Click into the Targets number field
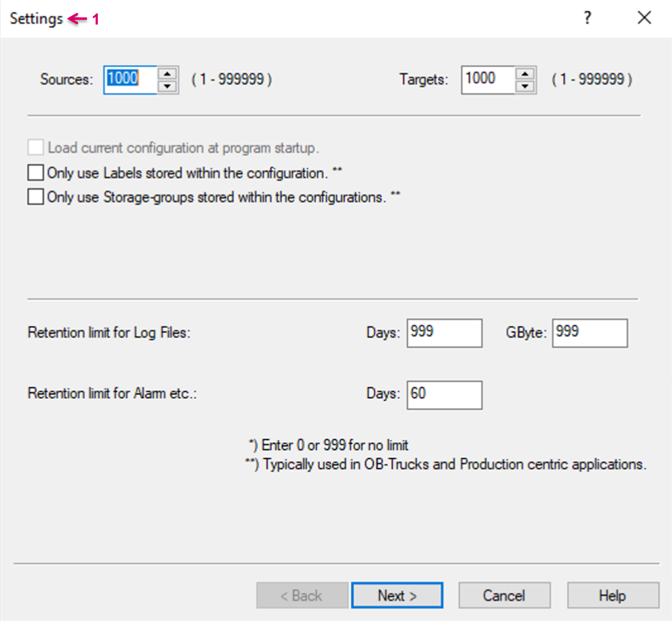 (x=488, y=80)
